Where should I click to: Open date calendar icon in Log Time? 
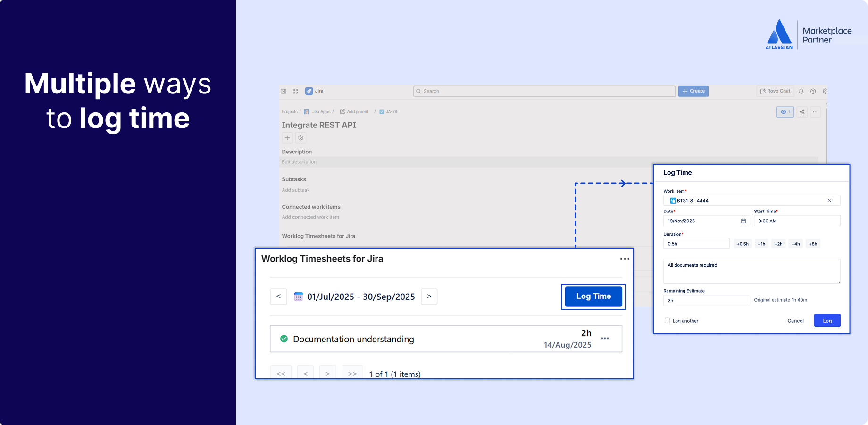(743, 221)
